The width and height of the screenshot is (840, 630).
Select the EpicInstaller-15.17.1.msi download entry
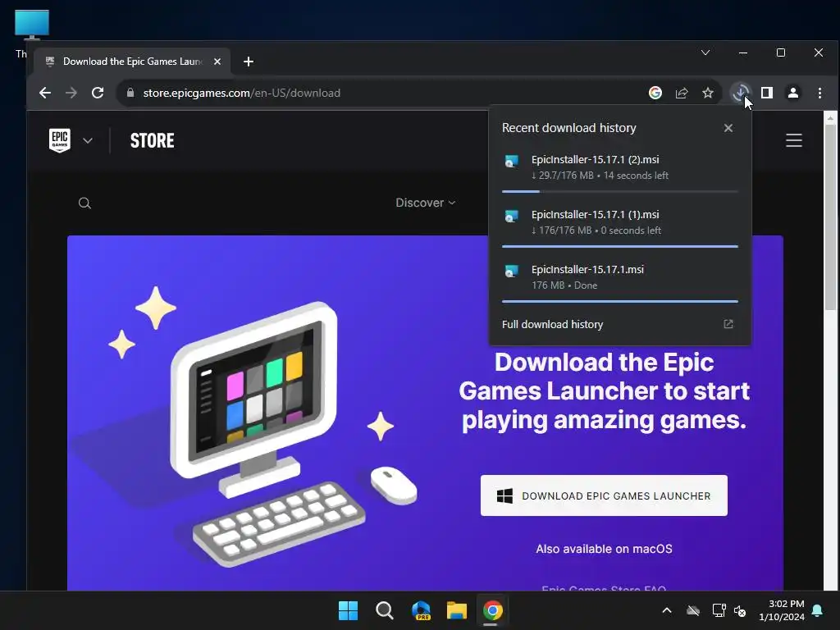[620, 277]
